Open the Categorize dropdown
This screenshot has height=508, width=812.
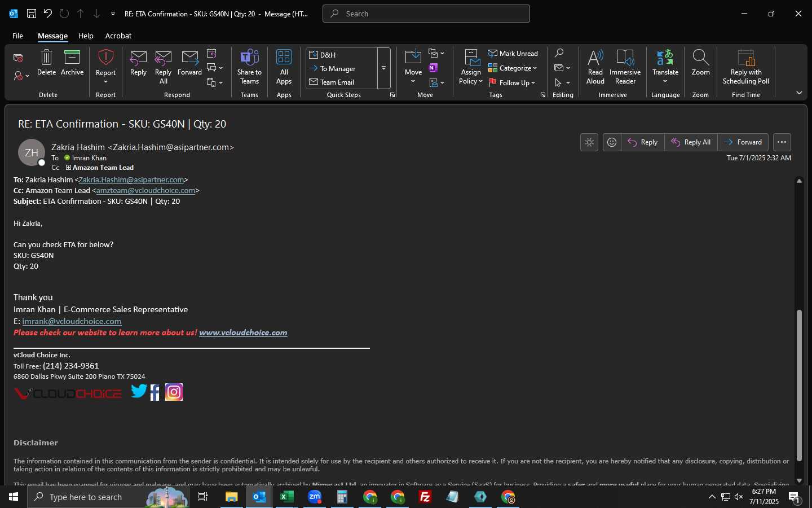point(513,68)
